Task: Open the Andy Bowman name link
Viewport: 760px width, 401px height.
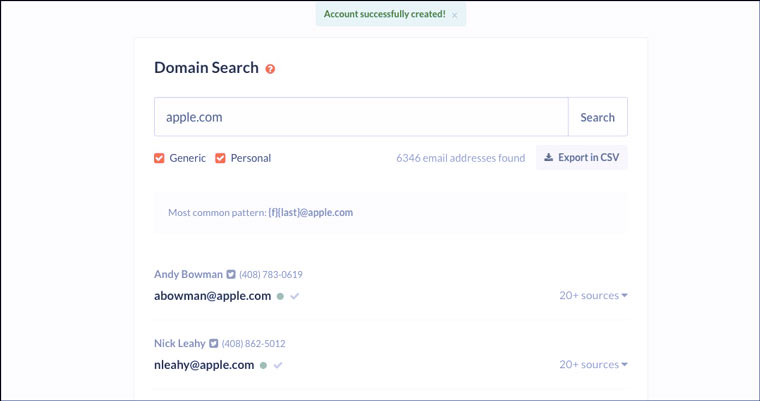Action: click(188, 274)
